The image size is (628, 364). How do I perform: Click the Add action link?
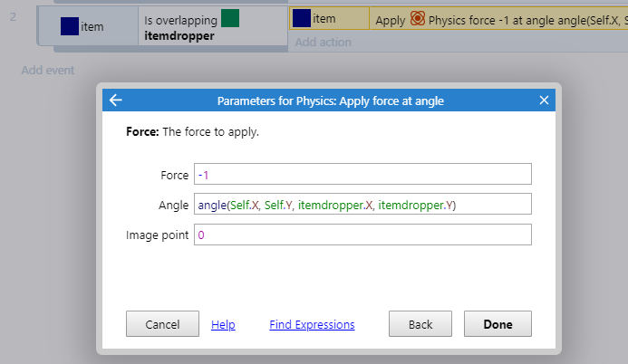click(324, 42)
